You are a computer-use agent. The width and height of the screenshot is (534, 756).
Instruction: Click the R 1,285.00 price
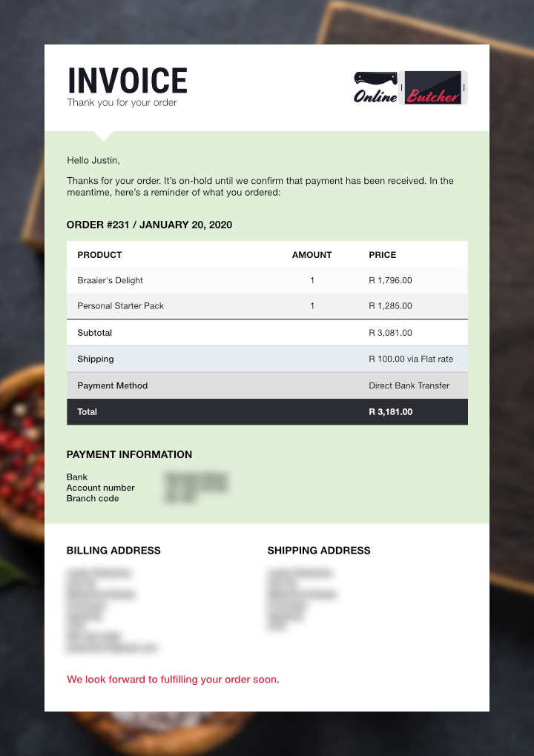click(390, 306)
